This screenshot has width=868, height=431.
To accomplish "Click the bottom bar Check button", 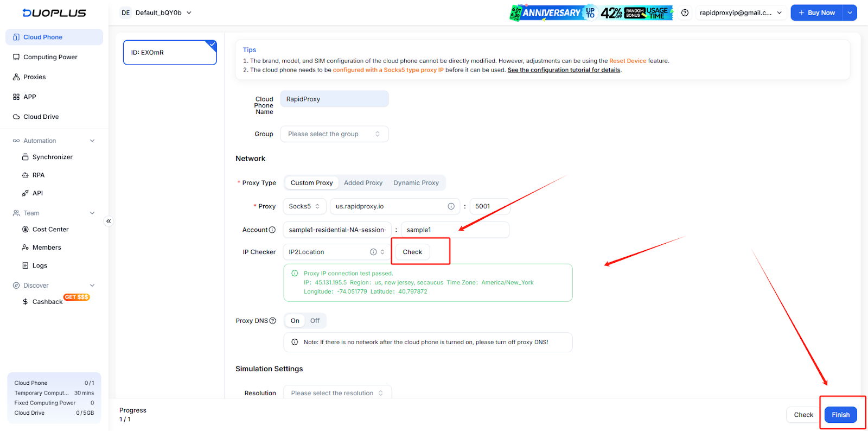I will [803, 415].
